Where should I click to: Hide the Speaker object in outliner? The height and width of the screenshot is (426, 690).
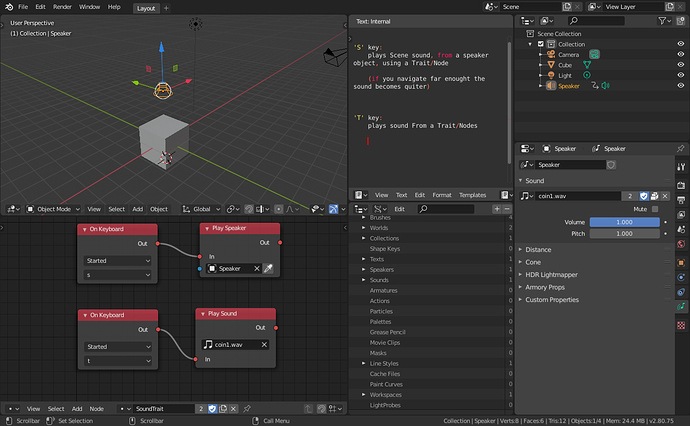[x=680, y=86]
